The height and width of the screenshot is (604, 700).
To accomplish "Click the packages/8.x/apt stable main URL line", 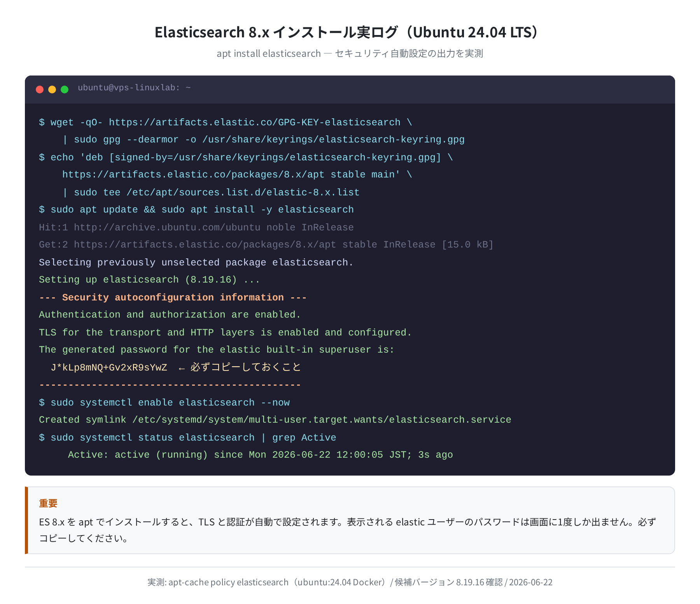I will (x=237, y=174).
